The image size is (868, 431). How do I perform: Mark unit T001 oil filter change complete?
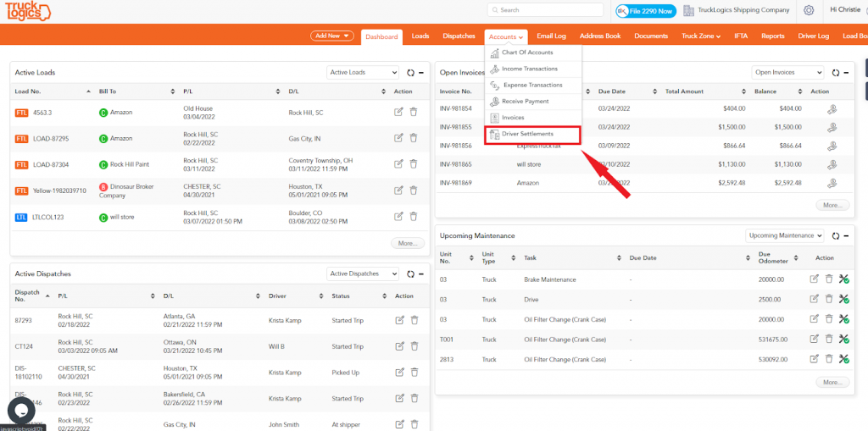pos(843,340)
